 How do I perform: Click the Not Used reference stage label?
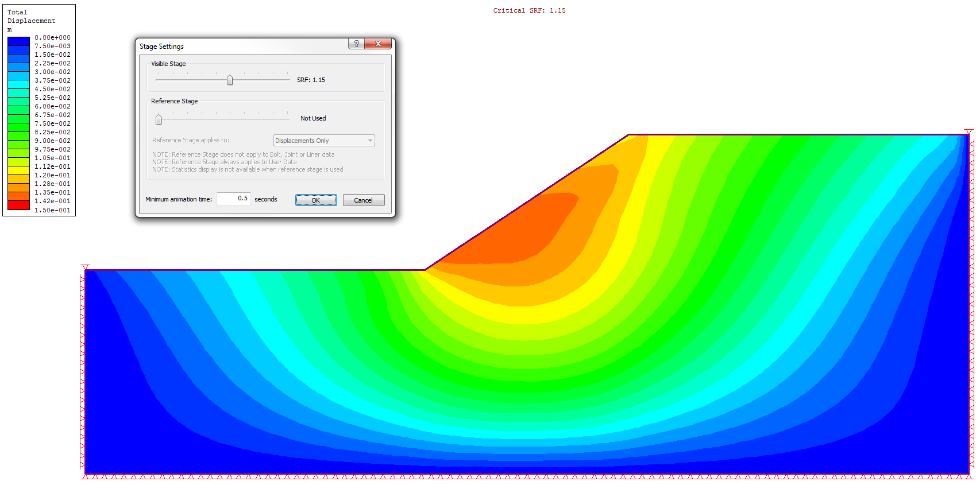[313, 118]
